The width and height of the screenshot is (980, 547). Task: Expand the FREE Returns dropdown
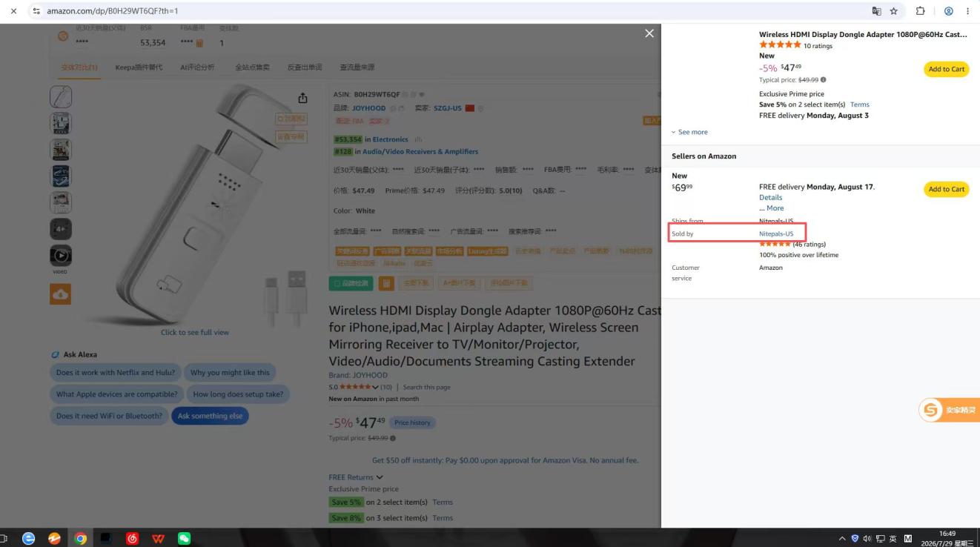point(356,477)
